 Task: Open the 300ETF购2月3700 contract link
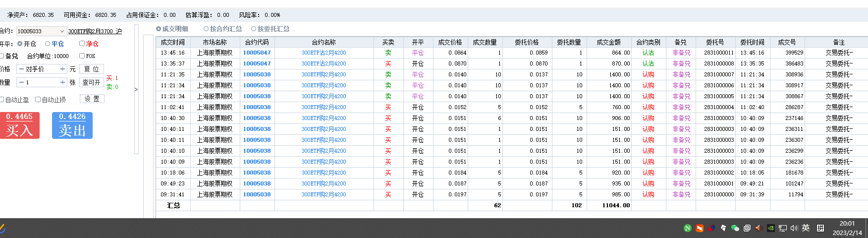point(95,31)
